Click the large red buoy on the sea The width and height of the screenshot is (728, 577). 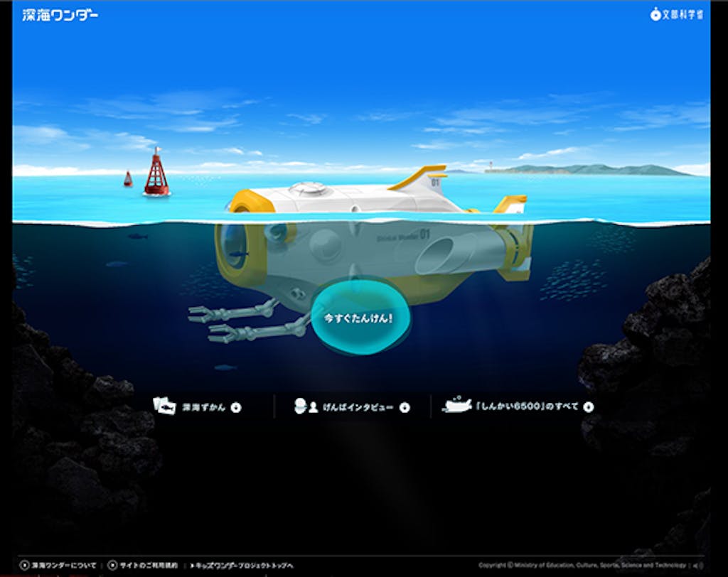pos(156,173)
